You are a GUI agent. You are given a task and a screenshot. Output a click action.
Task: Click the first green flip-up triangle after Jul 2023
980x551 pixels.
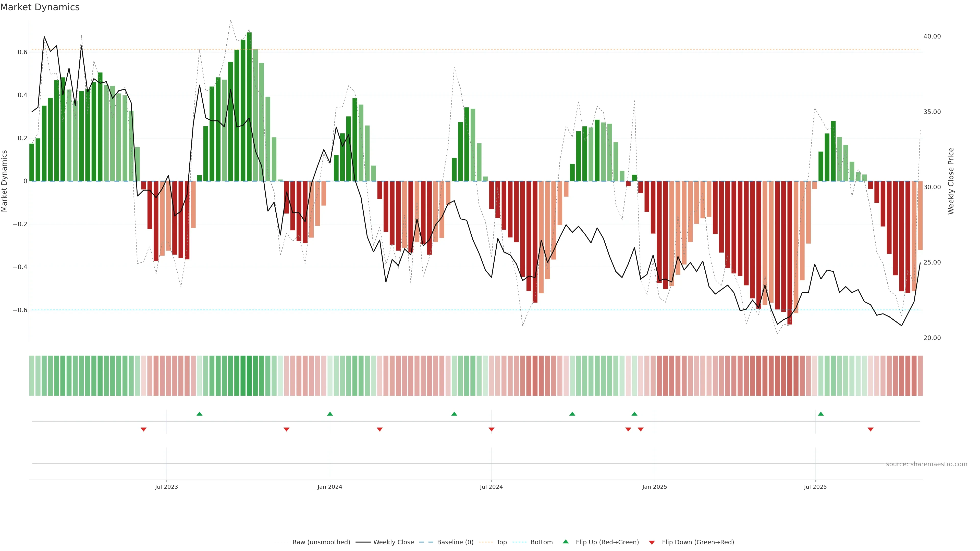pos(199,414)
